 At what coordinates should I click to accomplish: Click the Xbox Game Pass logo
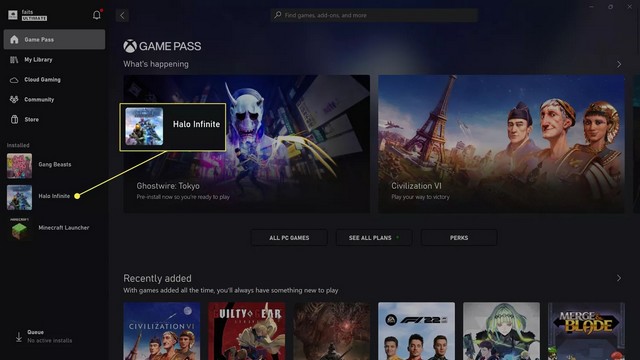tap(162, 46)
